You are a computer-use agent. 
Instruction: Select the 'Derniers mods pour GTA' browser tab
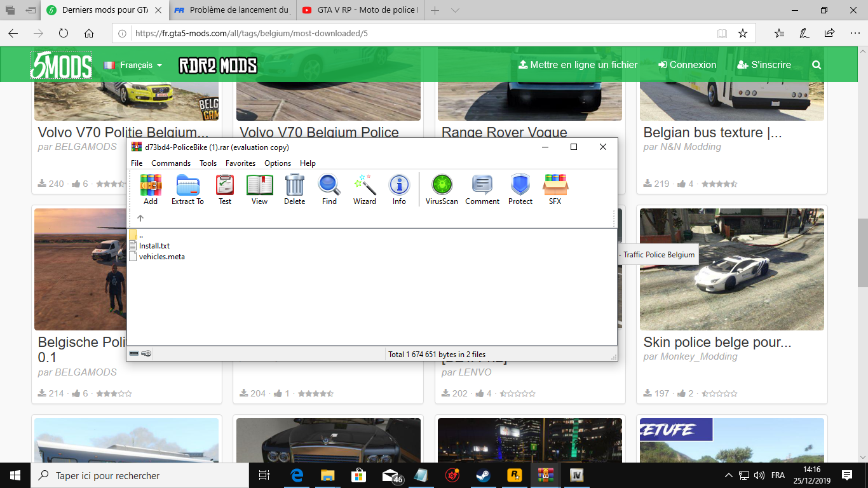(x=105, y=11)
